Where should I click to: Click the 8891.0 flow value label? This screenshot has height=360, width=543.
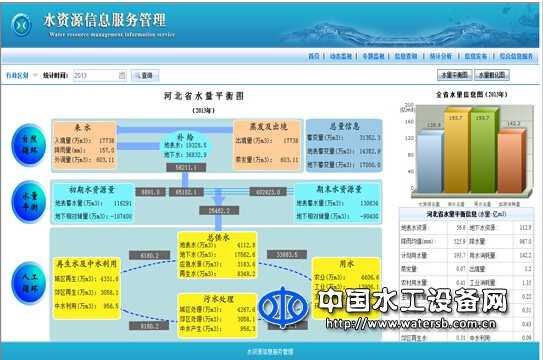click(150, 192)
